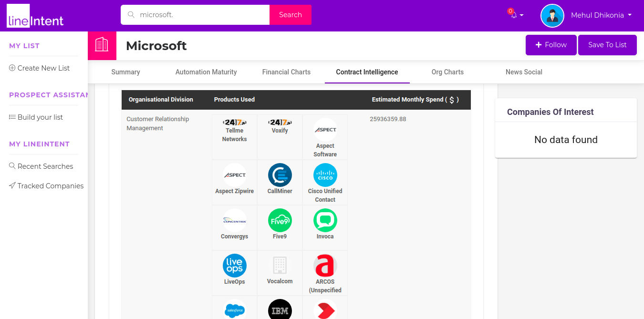The image size is (644, 319).
Task: View the Org Charts tab
Action: pos(447,72)
